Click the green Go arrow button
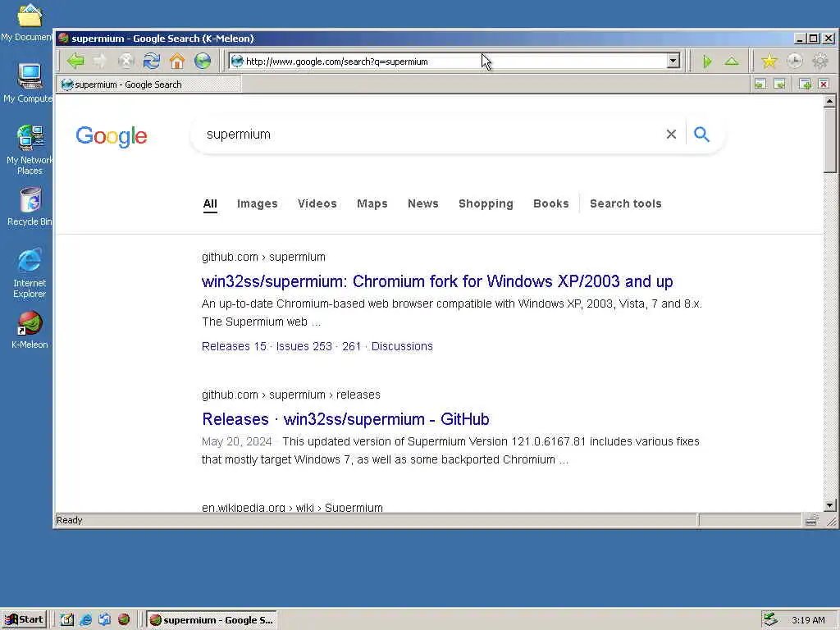The height and width of the screenshot is (630, 840). [707, 62]
